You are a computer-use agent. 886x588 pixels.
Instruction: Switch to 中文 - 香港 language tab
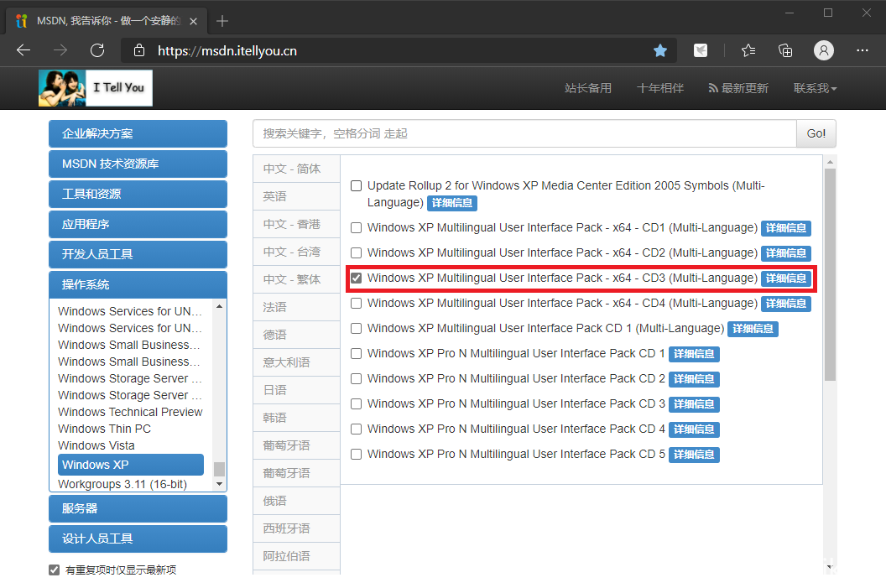pos(296,224)
